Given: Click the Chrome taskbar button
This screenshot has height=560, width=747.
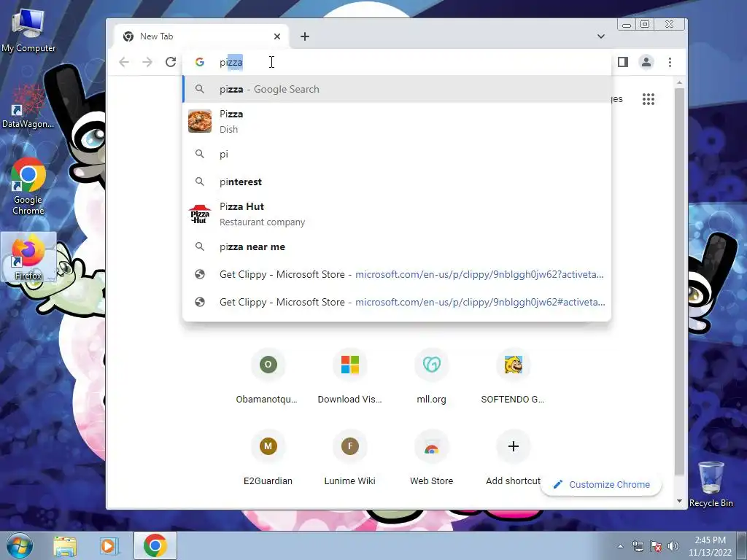Looking at the screenshot, I should tap(155, 545).
